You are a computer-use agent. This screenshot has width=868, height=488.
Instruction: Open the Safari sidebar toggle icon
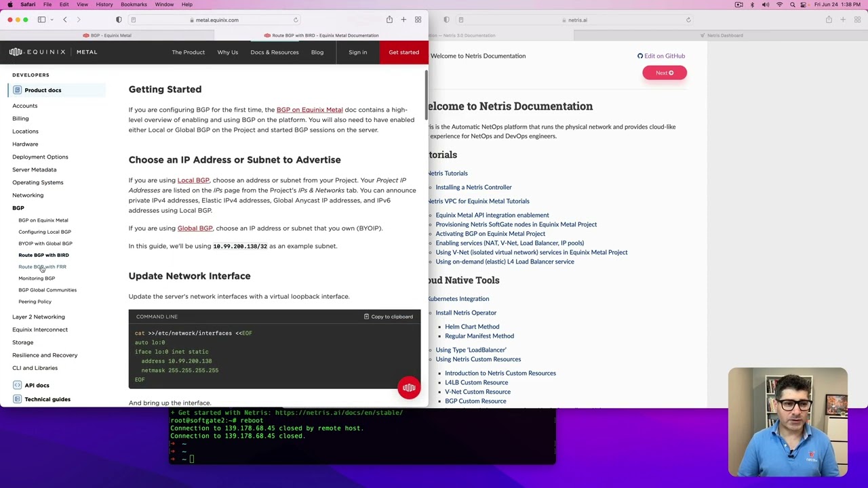tap(41, 20)
